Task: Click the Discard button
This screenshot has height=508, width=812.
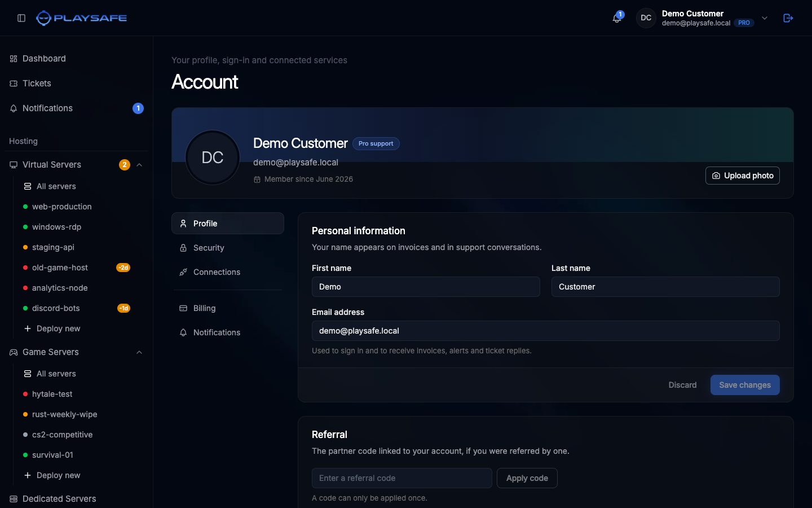Action: point(683,385)
